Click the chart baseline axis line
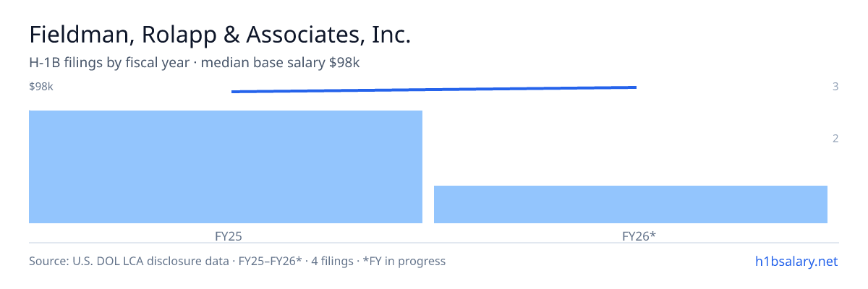This screenshot has width=868, height=289. [x=434, y=243]
